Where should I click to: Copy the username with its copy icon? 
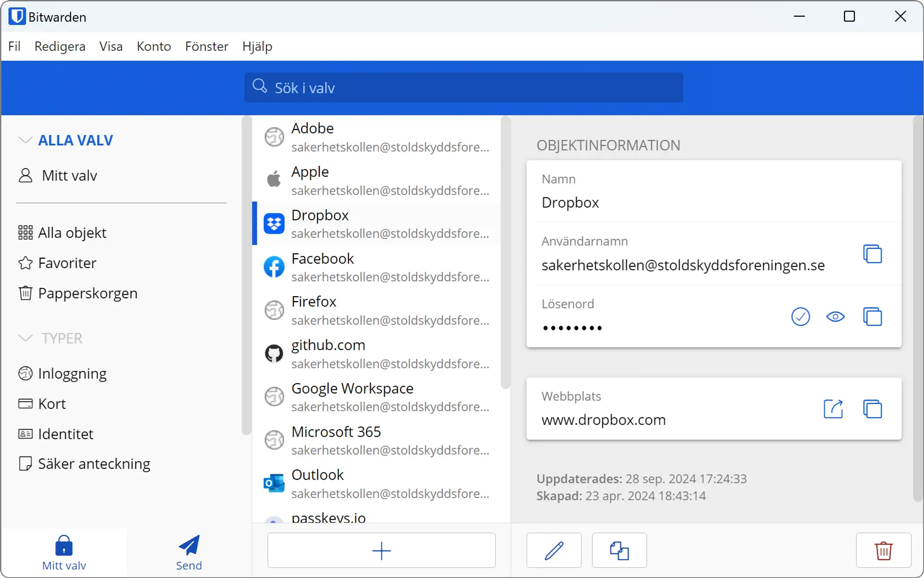(872, 254)
